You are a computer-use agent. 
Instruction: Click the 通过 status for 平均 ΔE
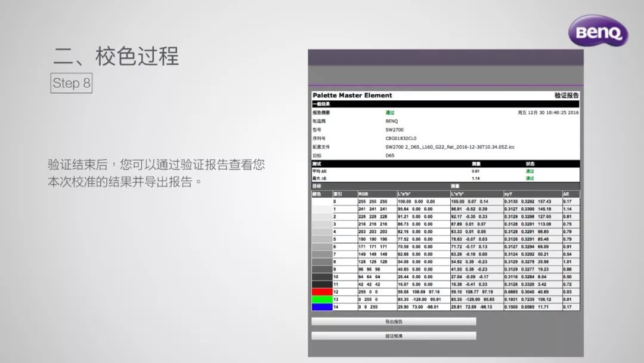(x=531, y=171)
